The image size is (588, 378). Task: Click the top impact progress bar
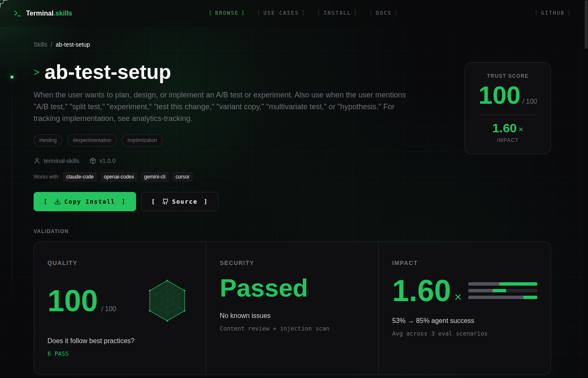tap(503, 284)
